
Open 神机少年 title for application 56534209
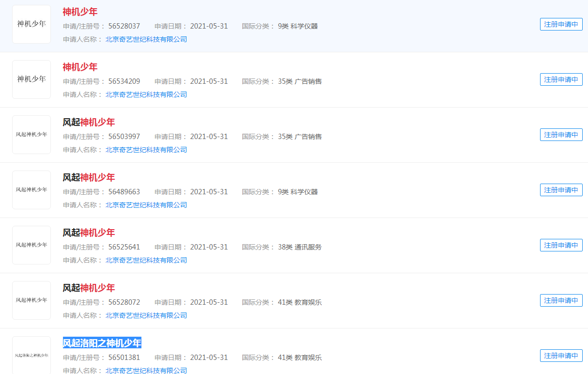pyautogui.click(x=80, y=67)
